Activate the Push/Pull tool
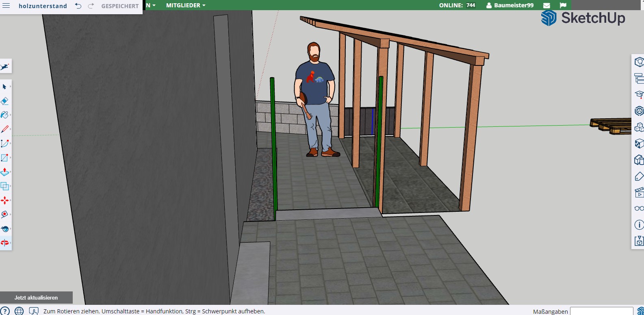The width and height of the screenshot is (644, 315). 5,172
